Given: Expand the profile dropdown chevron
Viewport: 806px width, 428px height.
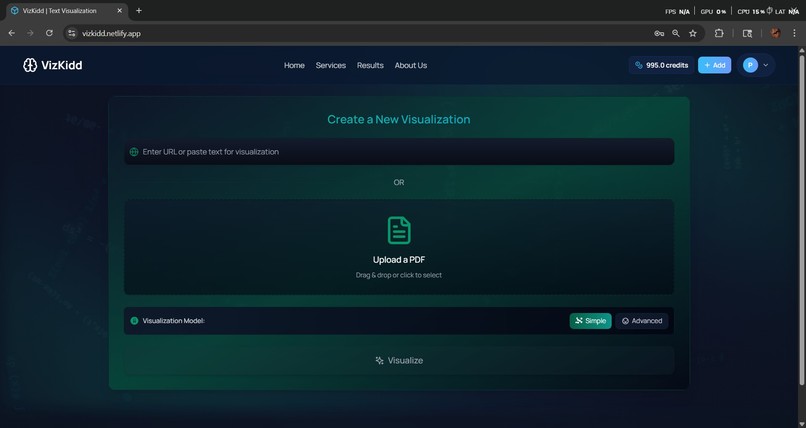Looking at the screenshot, I should click(x=765, y=65).
